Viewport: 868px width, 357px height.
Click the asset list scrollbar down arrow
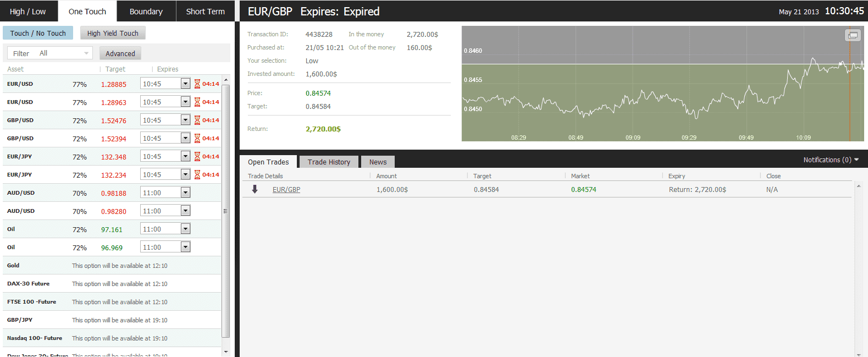coord(225,351)
